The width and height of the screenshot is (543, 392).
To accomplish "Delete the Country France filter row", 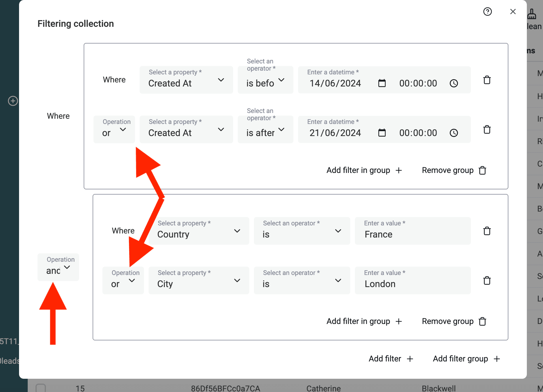I will pos(487,231).
